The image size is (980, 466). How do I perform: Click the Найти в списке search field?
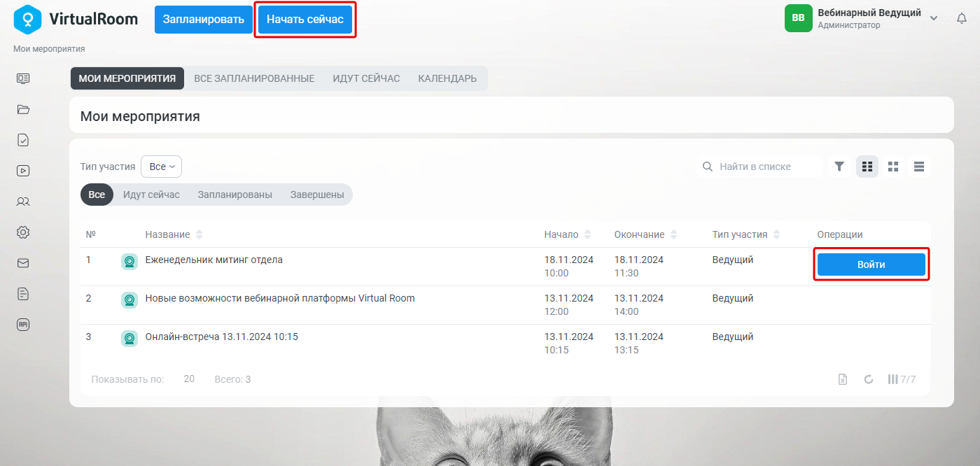click(761, 167)
